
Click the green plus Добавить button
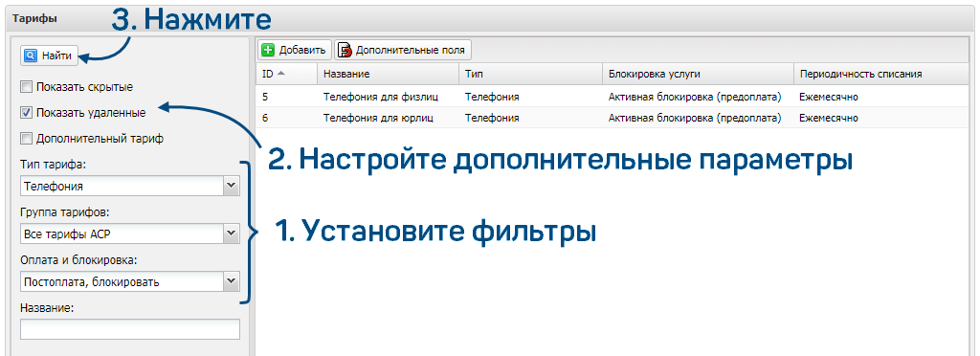pos(294,51)
